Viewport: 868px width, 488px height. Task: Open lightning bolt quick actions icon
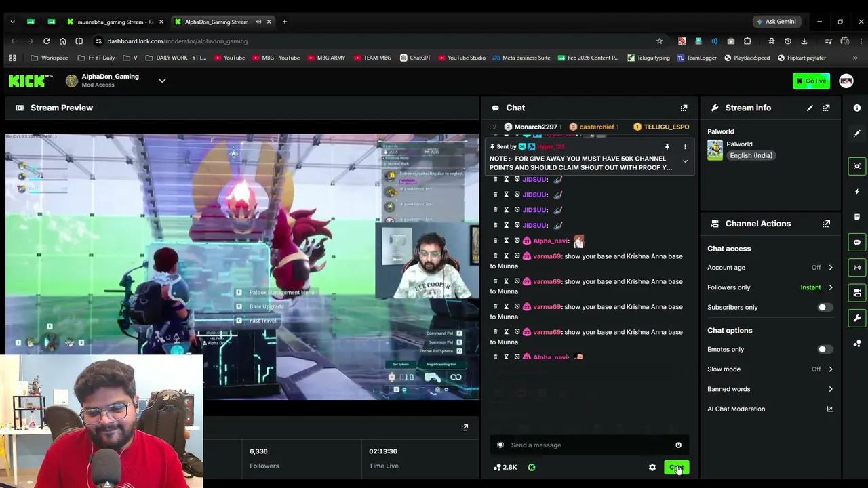(x=857, y=192)
